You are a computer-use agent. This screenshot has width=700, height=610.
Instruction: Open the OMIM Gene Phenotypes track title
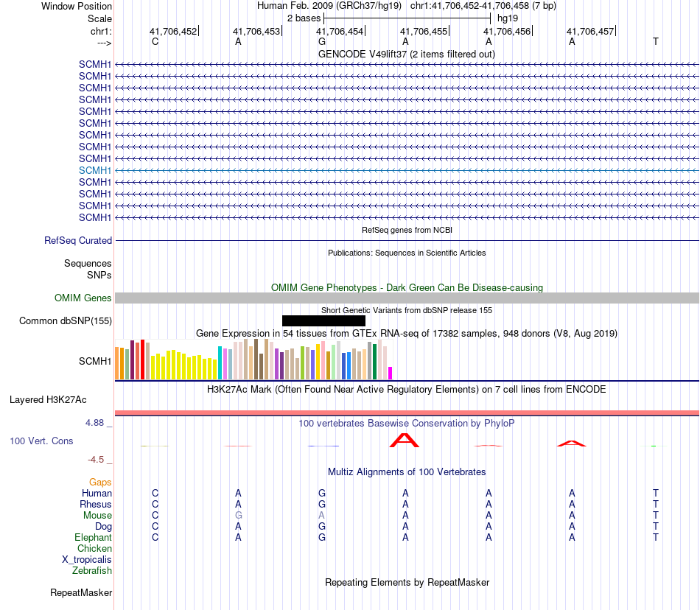pos(407,287)
